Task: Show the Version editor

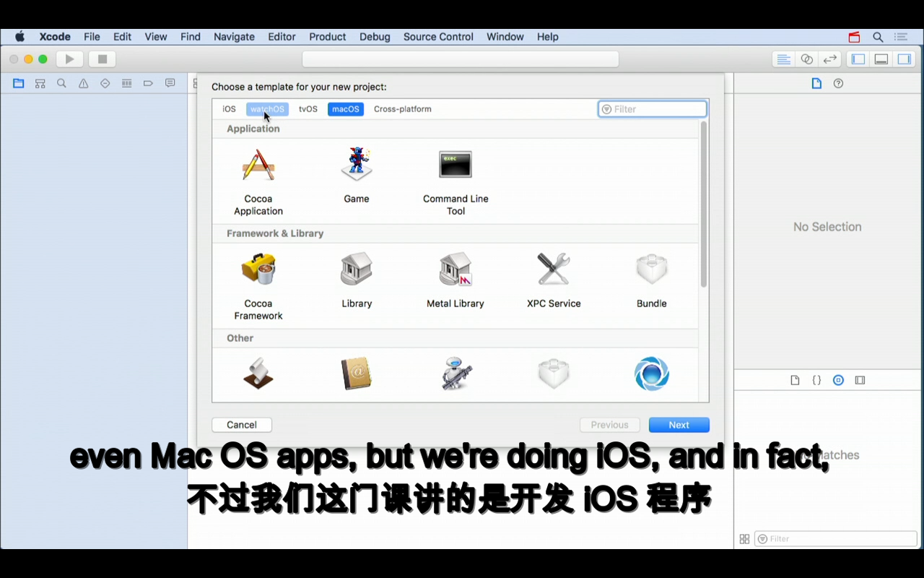Action: click(x=830, y=59)
